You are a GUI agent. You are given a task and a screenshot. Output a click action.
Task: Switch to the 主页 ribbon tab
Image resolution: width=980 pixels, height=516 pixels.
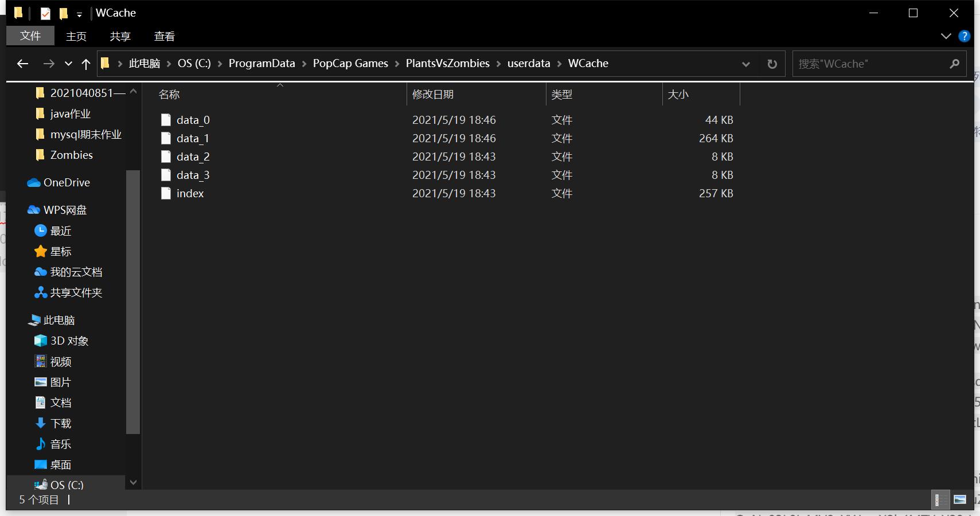coord(76,36)
